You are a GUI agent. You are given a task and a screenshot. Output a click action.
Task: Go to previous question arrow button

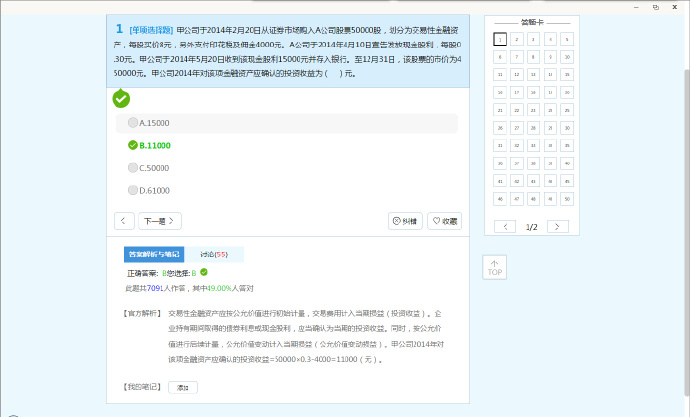click(124, 221)
